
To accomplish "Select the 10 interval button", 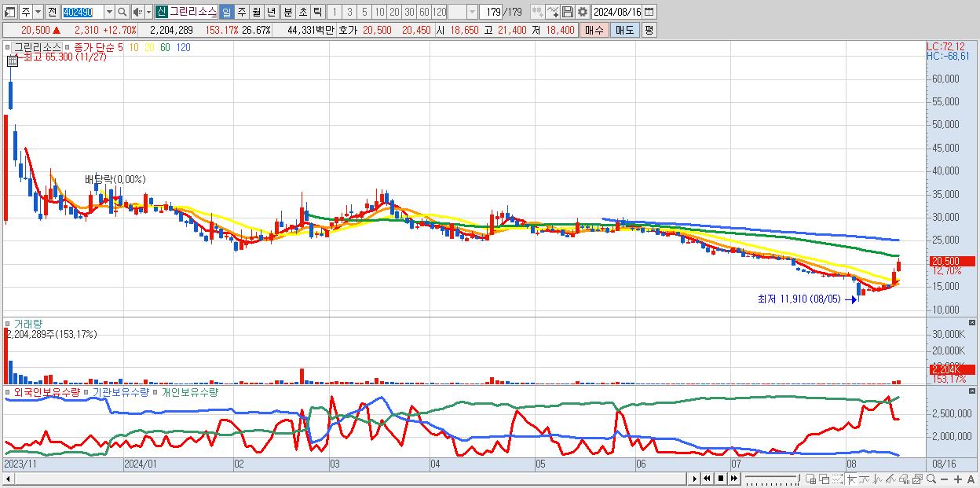I will click(379, 12).
